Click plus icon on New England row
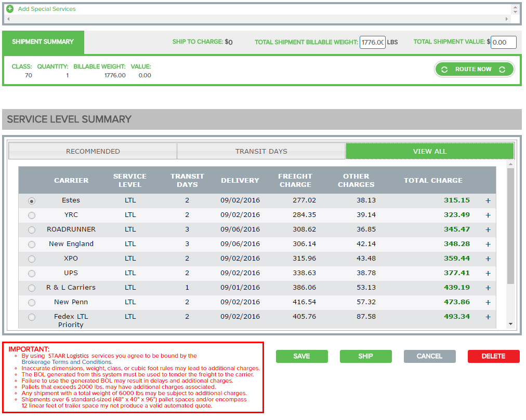This screenshot has width=526, height=420. [x=488, y=244]
